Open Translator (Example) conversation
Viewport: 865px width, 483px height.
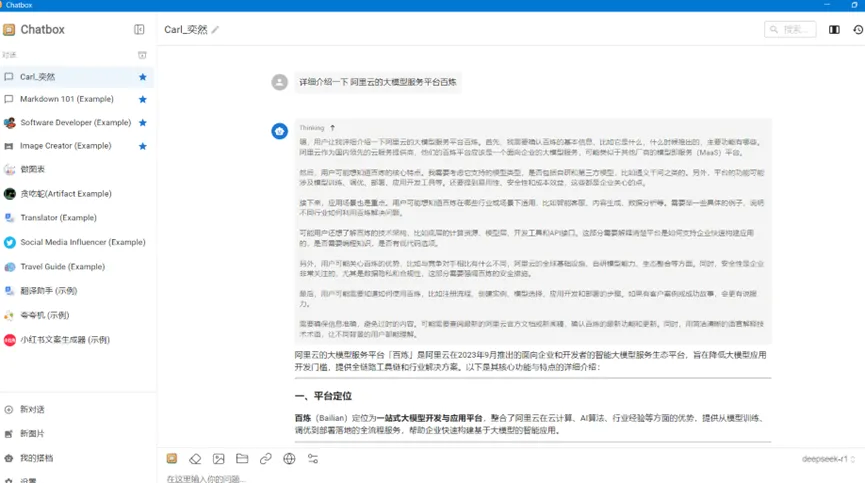(77, 218)
